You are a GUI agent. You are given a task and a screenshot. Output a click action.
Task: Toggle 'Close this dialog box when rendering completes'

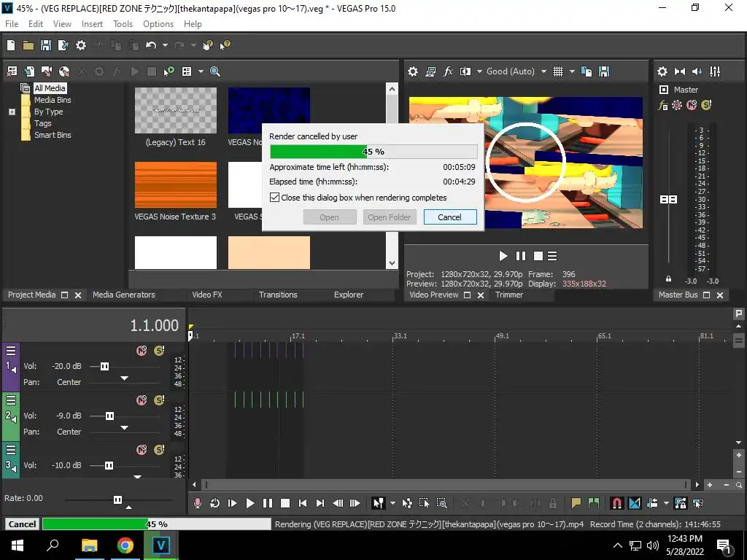[274, 198]
